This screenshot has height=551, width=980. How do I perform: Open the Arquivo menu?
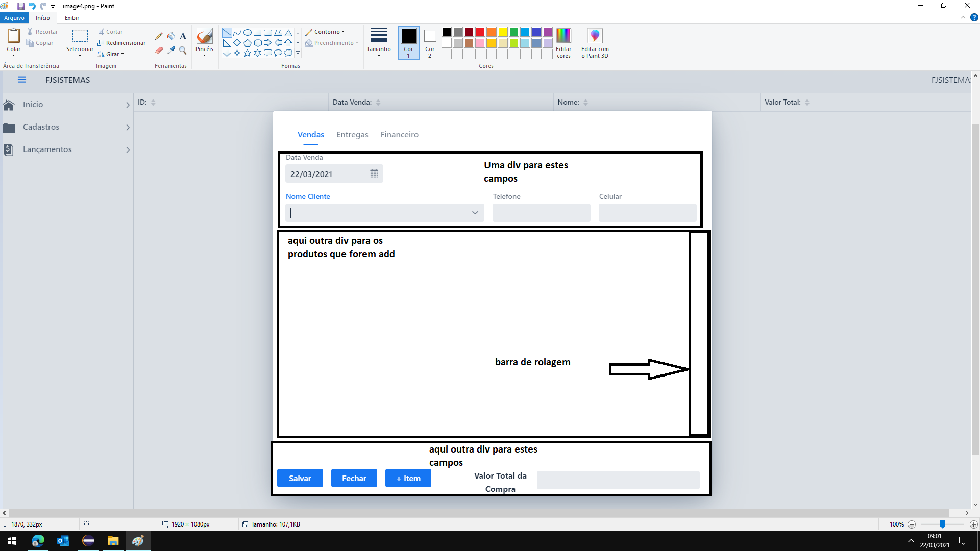click(14, 18)
